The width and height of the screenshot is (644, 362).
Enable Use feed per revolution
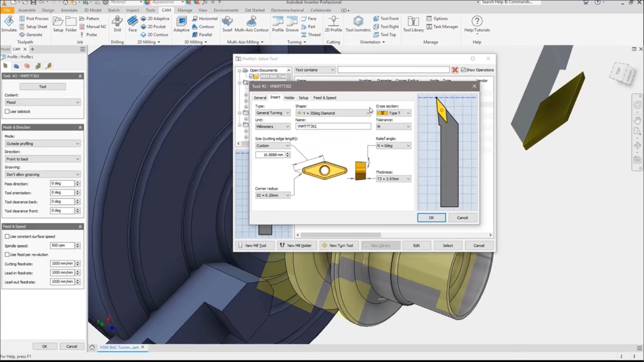[7, 255]
